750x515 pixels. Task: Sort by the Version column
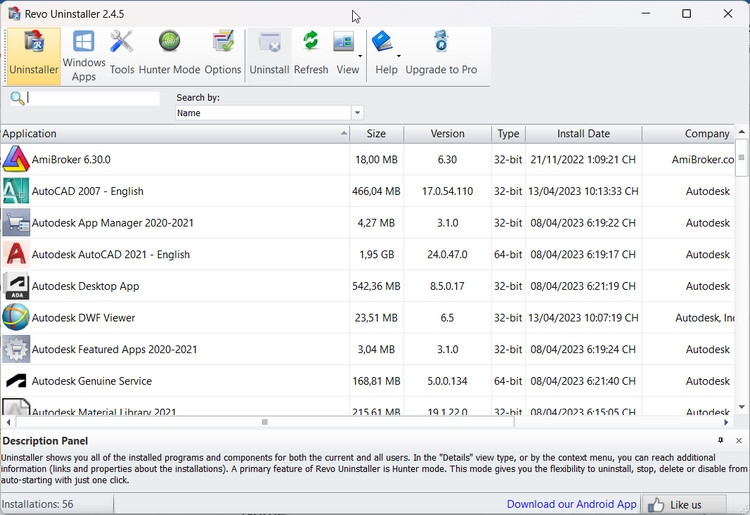tap(447, 134)
